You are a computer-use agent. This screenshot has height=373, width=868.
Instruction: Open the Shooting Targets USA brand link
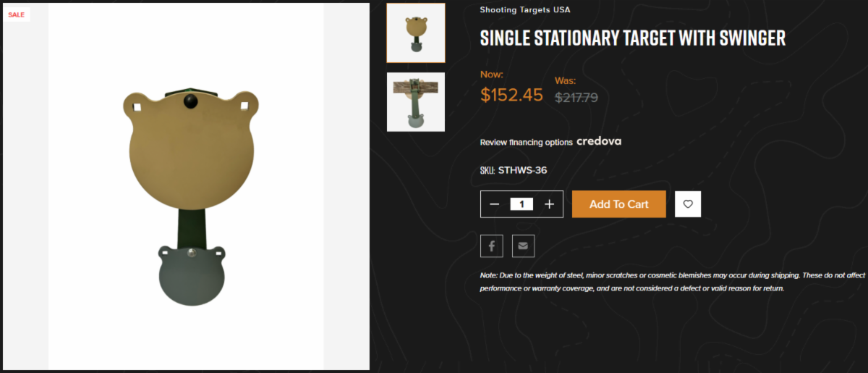[525, 10]
